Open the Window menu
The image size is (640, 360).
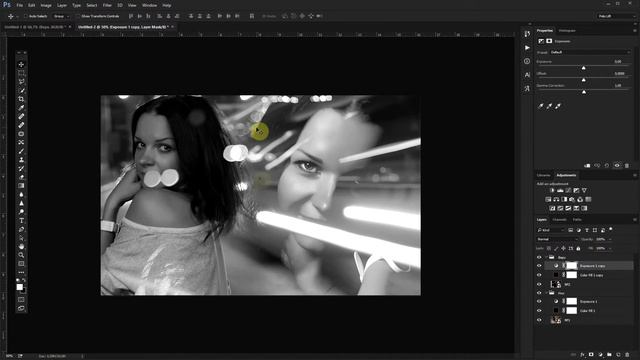(x=149, y=5)
